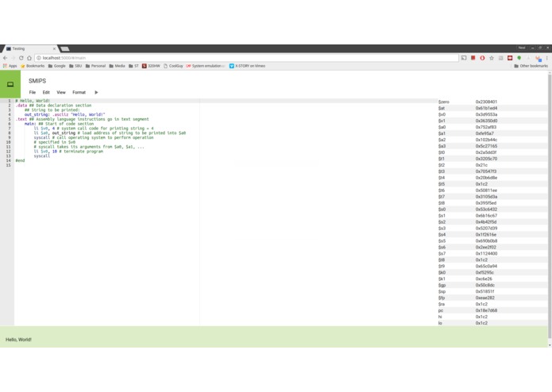This screenshot has width=552, height=392.
Task: Select the $s7 register value 0x1124400
Action: tap(486, 254)
